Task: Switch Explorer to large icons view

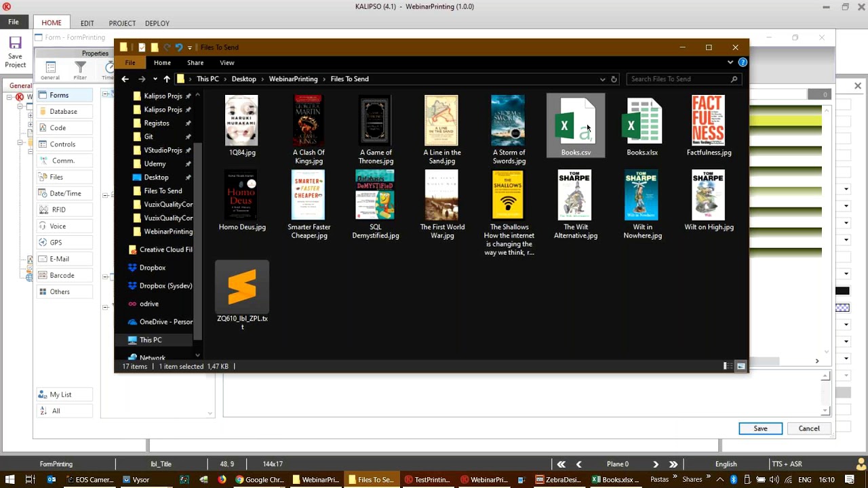Action: pyautogui.click(x=741, y=366)
